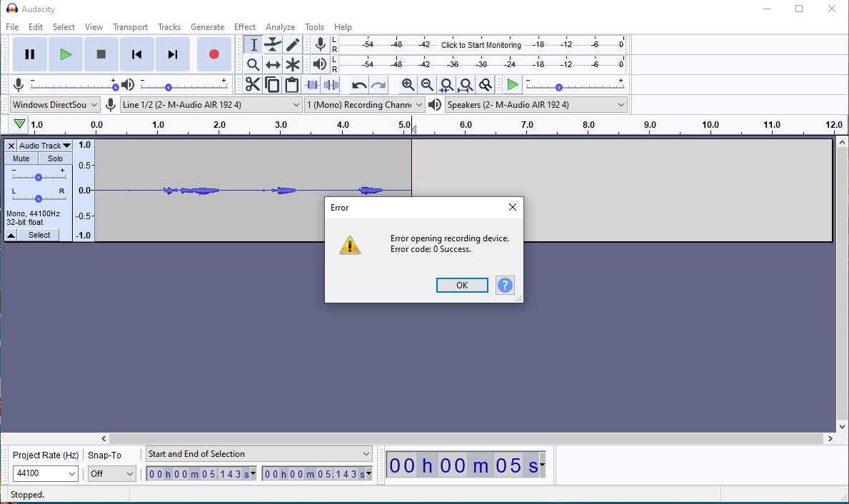Viewport: 849px width, 504px height.
Task: Click the Stop transport button
Action: [x=101, y=54]
